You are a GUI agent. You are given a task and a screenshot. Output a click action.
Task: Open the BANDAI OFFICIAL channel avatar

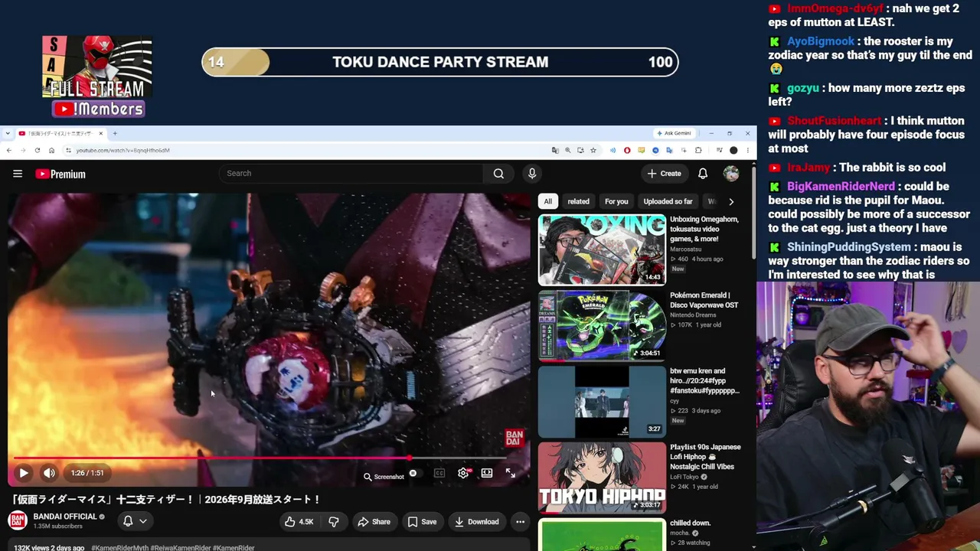click(18, 521)
